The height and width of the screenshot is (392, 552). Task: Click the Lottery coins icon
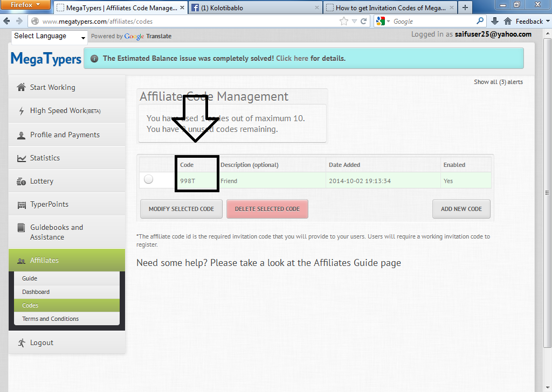pos(22,181)
